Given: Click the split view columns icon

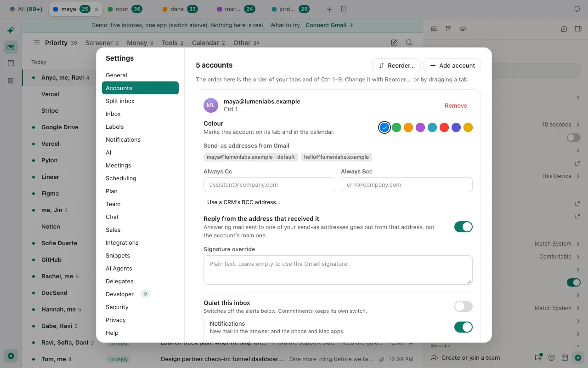Looking at the screenshot, I should coord(343,9).
